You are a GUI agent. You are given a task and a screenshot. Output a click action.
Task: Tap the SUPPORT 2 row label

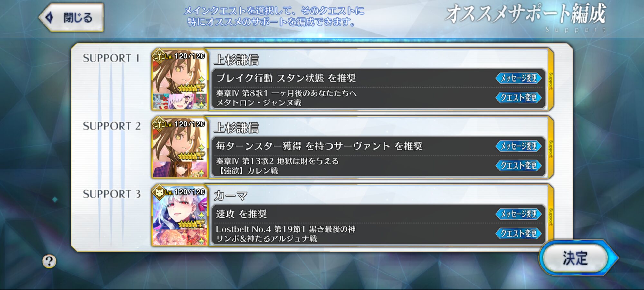pos(111,126)
